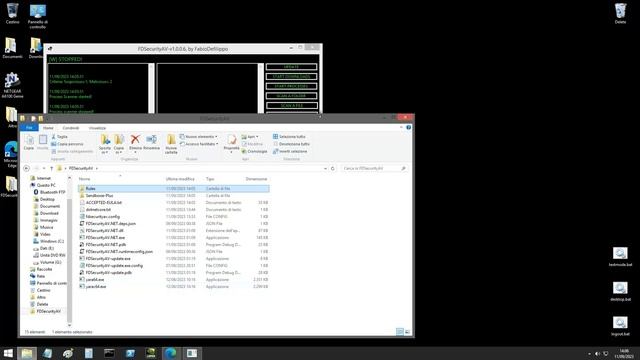The image size is (640, 360).
Task: Switch to large icons view in status bar
Action: 407,332
